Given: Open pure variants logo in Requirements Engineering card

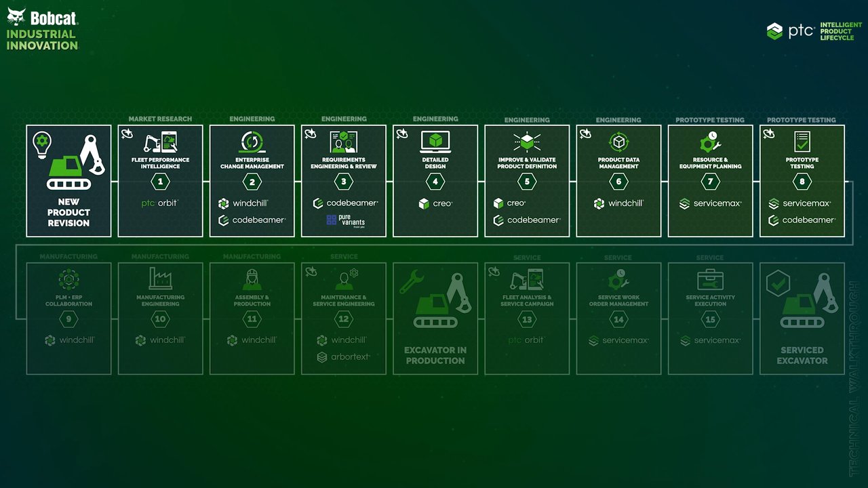Looking at the screenshot, I should click(345, 220).
